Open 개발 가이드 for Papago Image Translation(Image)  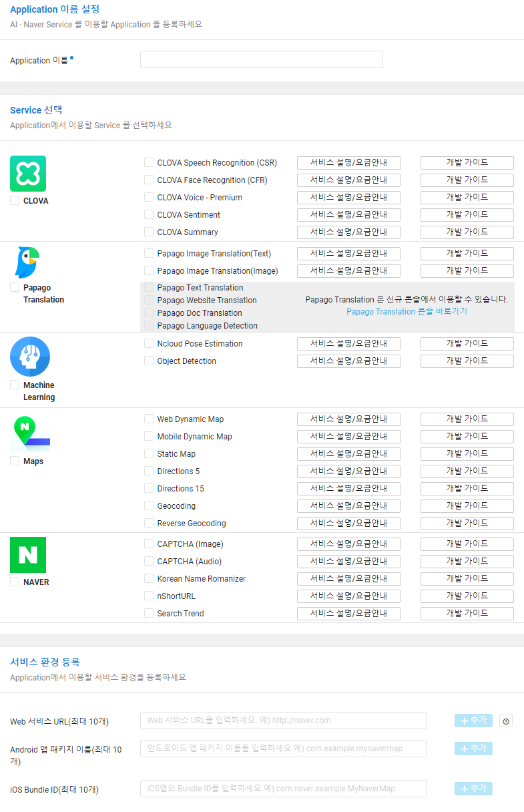[467, 270]
